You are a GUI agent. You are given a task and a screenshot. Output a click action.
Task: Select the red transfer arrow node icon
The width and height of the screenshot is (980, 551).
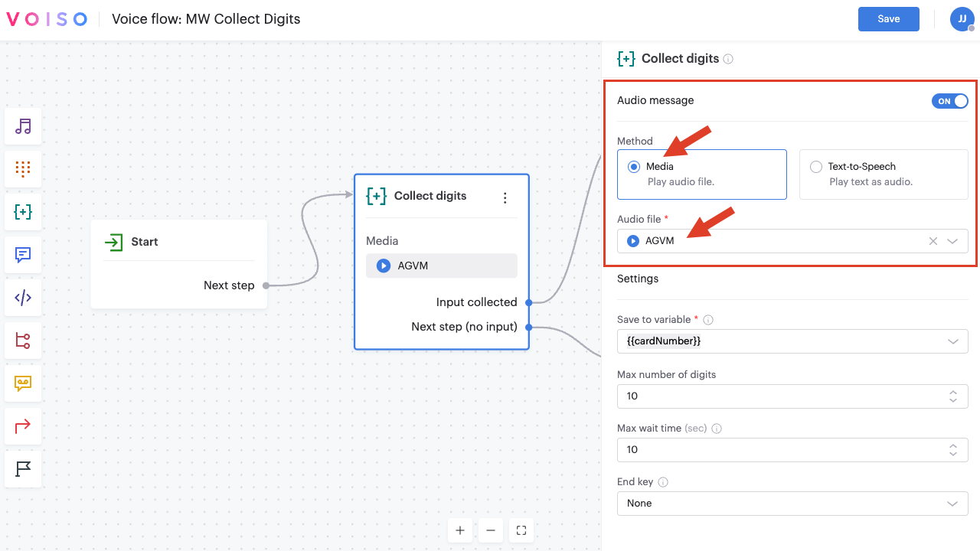[23, 426]
